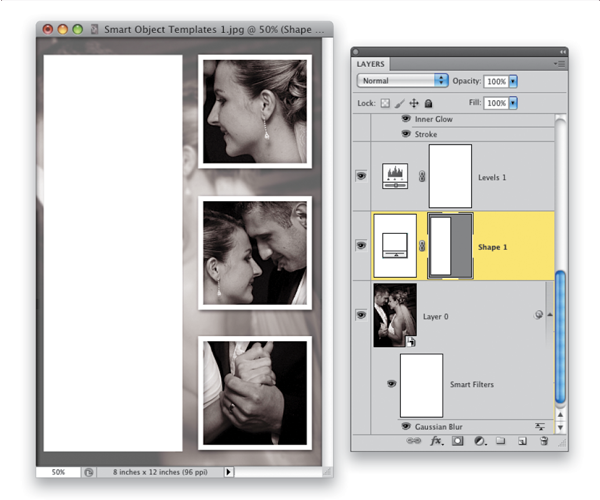
Task: Open the fx layer style menu
Action: click(437, 441)
